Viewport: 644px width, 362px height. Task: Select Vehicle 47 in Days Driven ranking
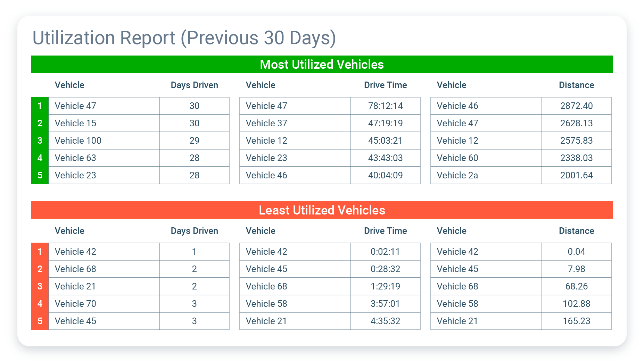point(75,106)
